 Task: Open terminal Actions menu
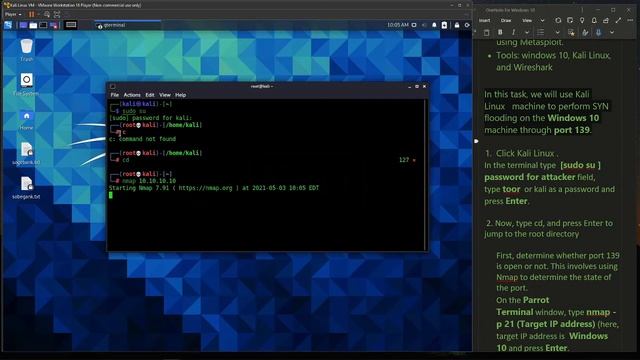(x=132, y=95)
